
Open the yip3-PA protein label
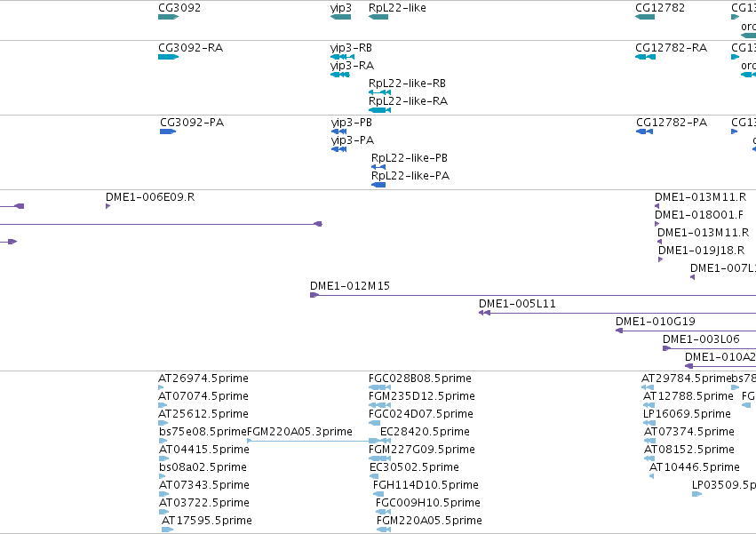(353, 140)
